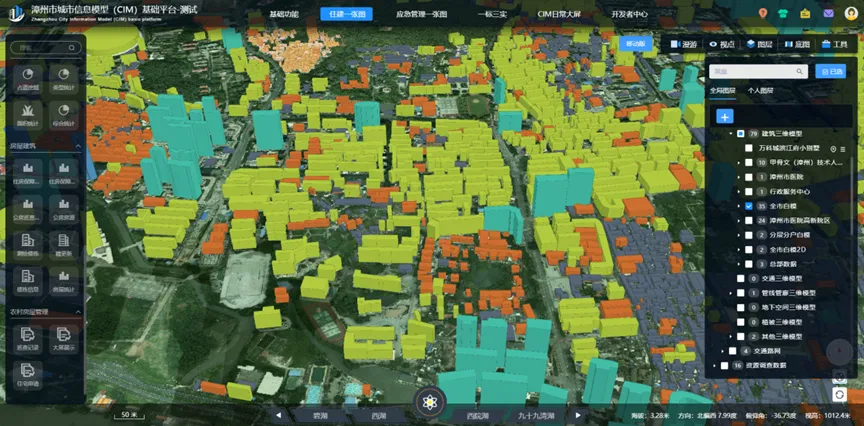Click the 移动版 button
This screenshot has height=426, width=864.
[636, 44]
